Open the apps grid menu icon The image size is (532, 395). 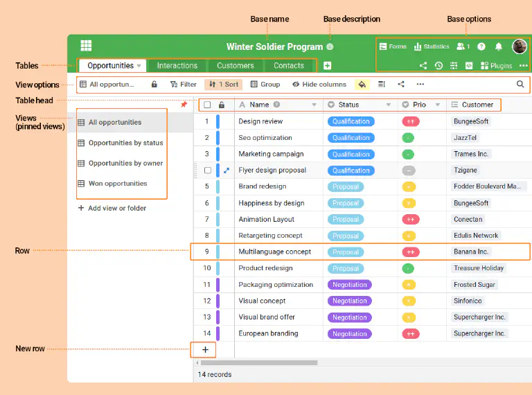coord(86,46)
